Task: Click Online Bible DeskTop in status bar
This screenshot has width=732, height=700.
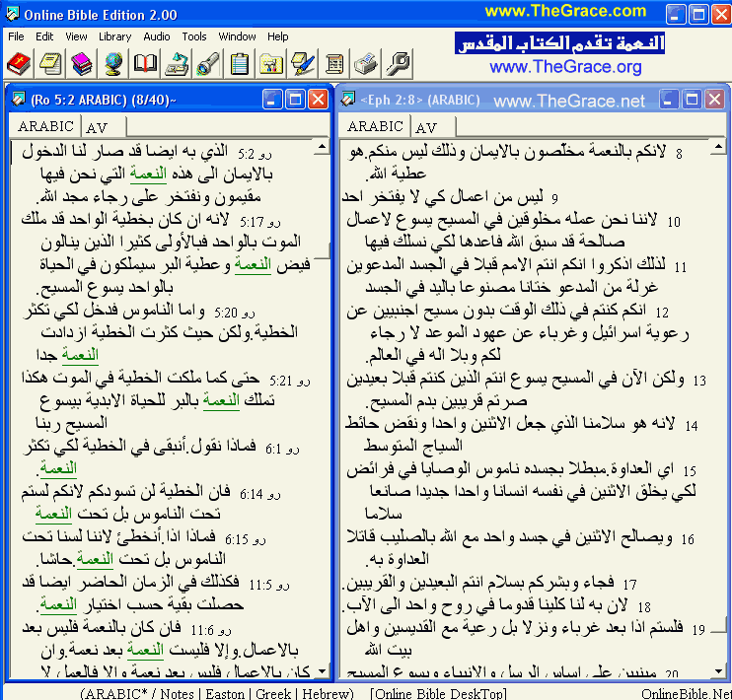Action: (x=438, y=693)
